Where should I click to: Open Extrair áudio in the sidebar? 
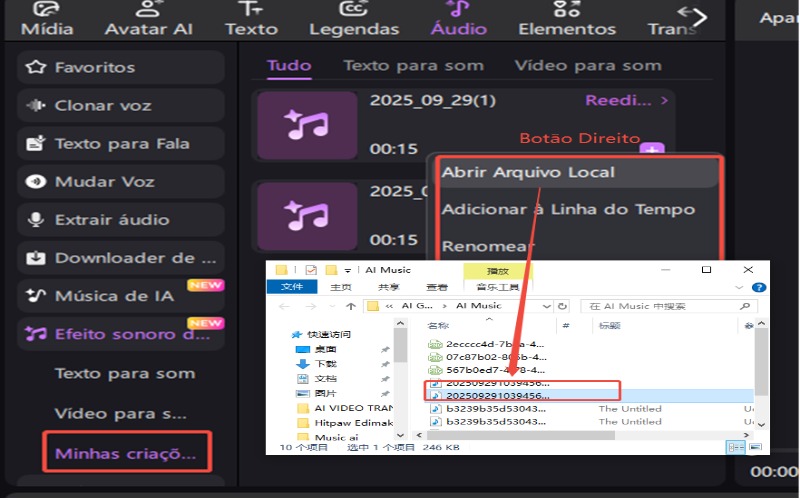coord(120,219)
